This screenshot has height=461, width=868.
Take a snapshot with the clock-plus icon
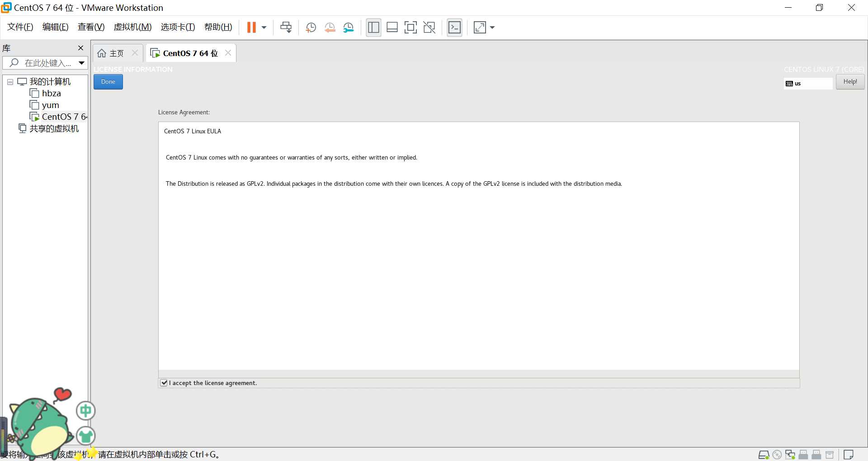311,28
